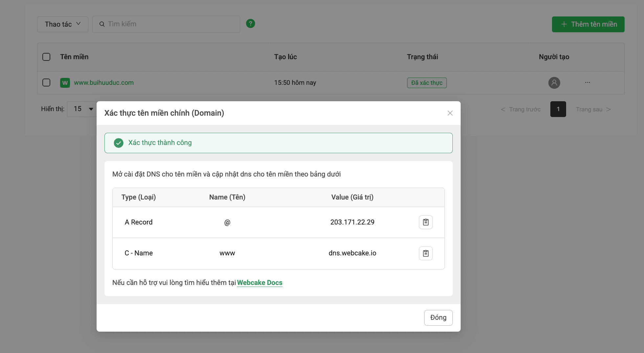Select page 1 in pagination
This screenshot has width=644, height=353.
pyautogui.click(x=558, y=109)
